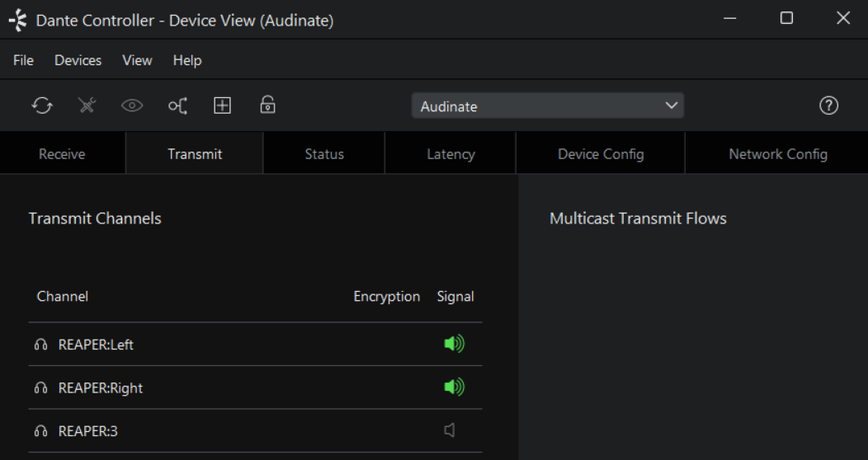This screenshot has width=868, height=460.
Task: Open the help question mark icon
Action: coord(828,105)
